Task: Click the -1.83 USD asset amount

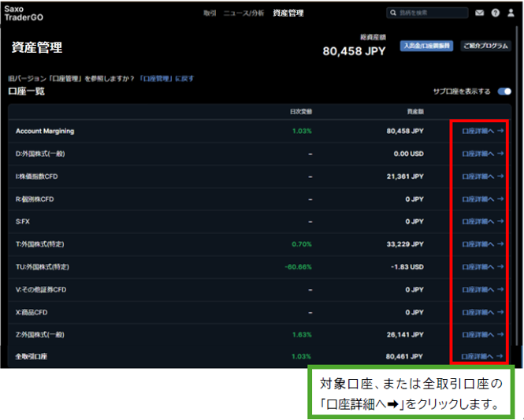Action: pos(407,267)
